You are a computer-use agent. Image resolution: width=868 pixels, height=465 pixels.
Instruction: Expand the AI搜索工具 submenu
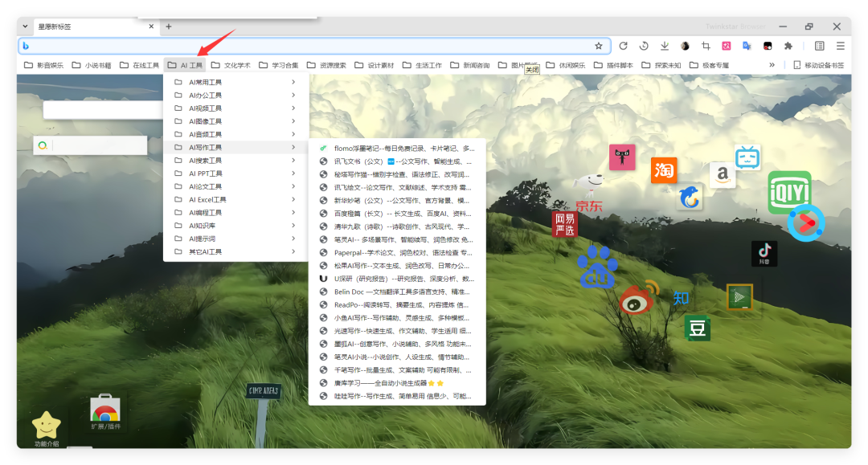[235, 161]
